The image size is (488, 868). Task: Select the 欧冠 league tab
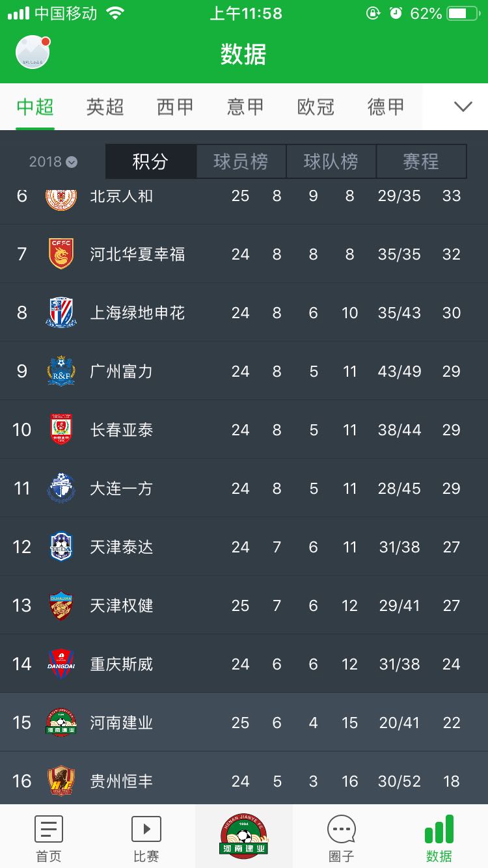316,107
